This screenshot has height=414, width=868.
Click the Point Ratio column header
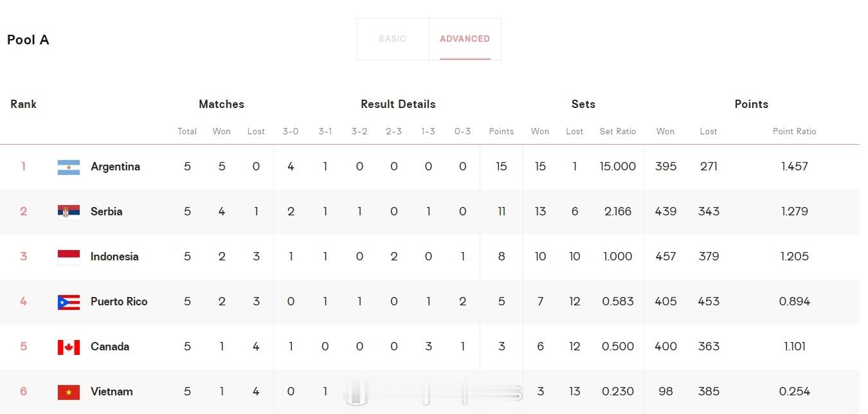[795, 131]
